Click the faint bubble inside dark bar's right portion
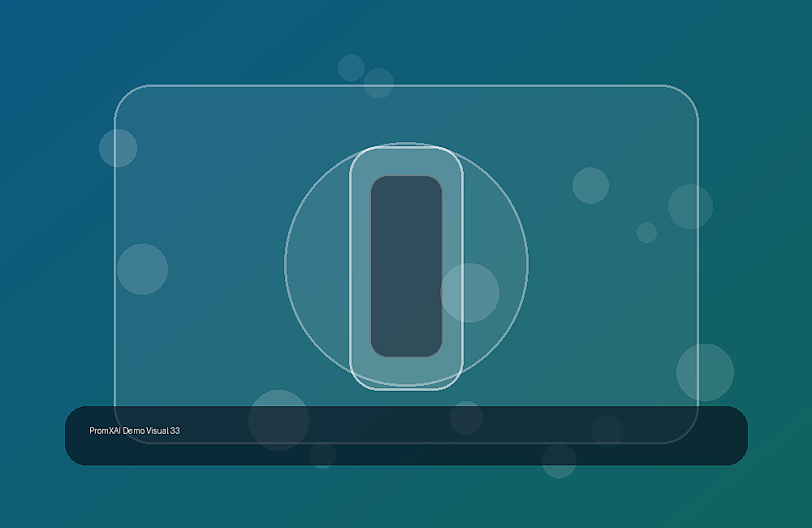 (x=607, y=431)
